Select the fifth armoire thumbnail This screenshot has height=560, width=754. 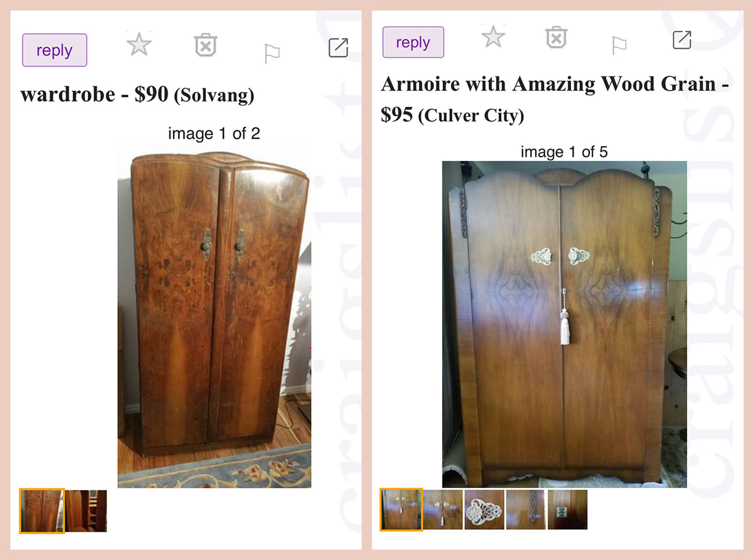coord(568,509)
